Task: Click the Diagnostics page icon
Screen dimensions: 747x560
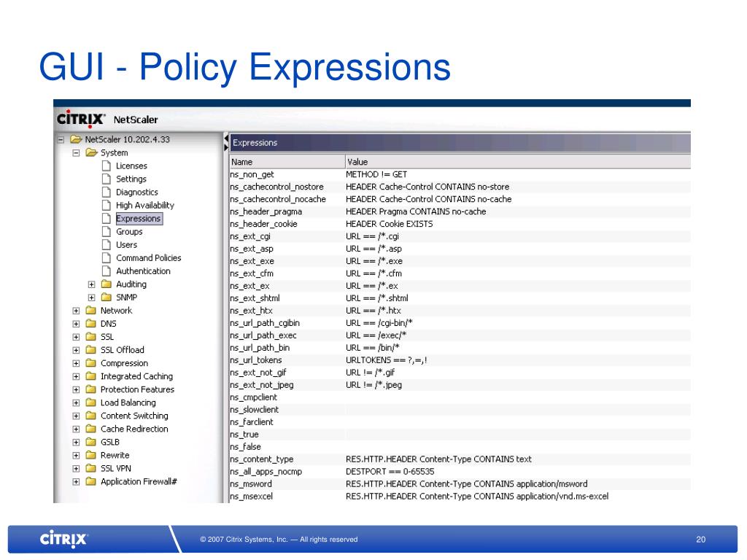Action: coord(107,192)
